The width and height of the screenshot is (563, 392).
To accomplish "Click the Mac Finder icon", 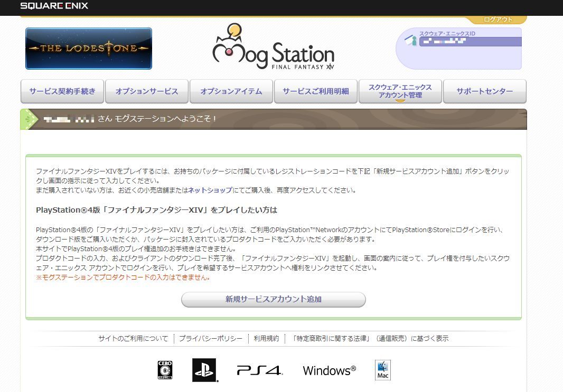I will tap(383, 370).
